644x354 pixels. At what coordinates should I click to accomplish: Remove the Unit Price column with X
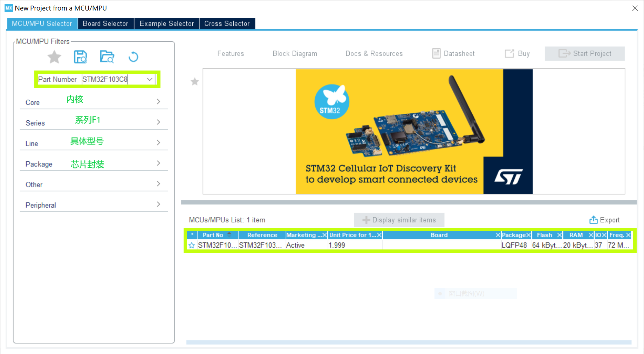click(x=379, y=235)
